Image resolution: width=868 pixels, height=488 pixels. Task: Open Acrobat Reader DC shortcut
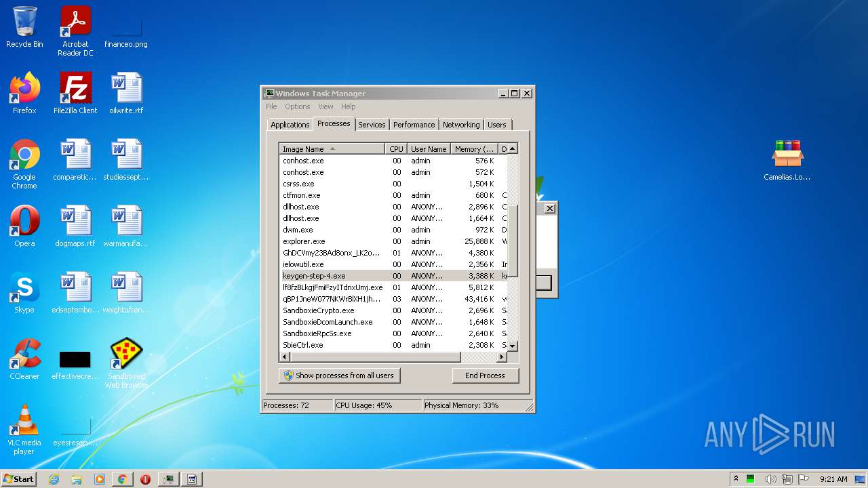[x=75, y=32]
